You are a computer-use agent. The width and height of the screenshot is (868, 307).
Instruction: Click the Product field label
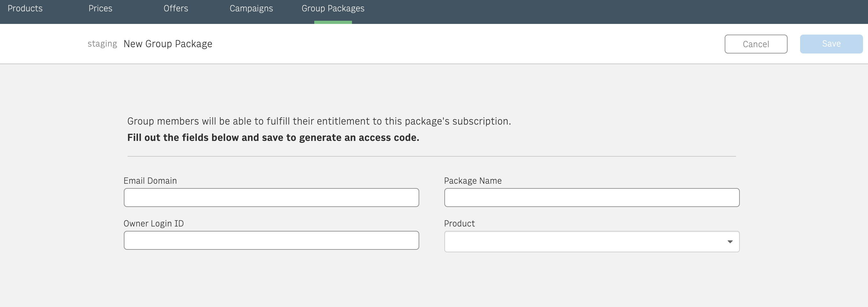[459, 224]
